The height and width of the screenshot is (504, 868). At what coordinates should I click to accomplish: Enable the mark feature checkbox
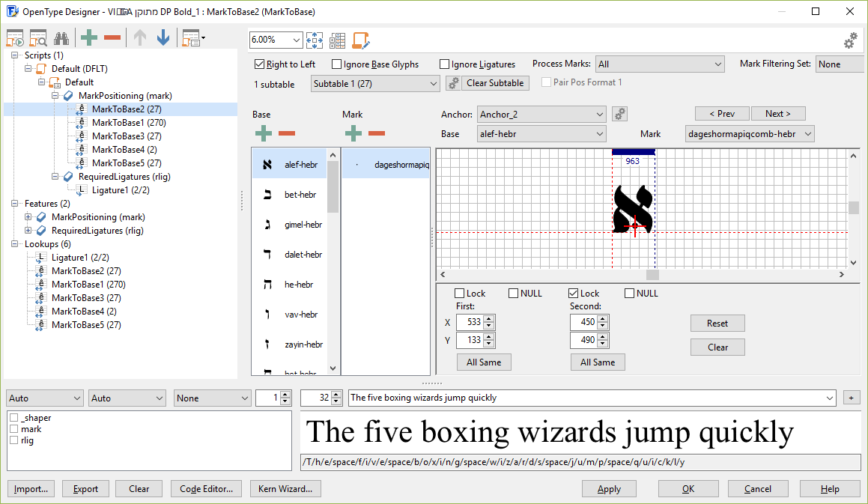(x=14, y=428)
